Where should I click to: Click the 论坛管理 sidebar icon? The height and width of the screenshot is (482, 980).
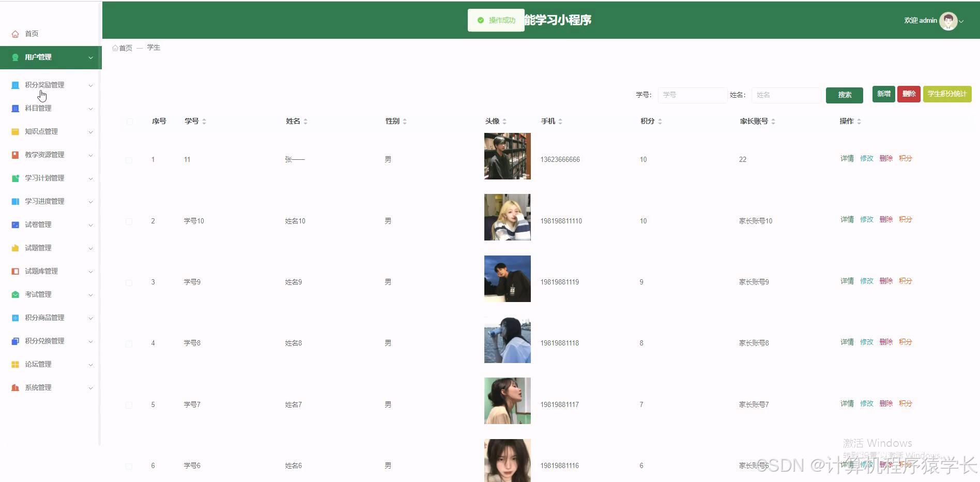coord(16,364)
